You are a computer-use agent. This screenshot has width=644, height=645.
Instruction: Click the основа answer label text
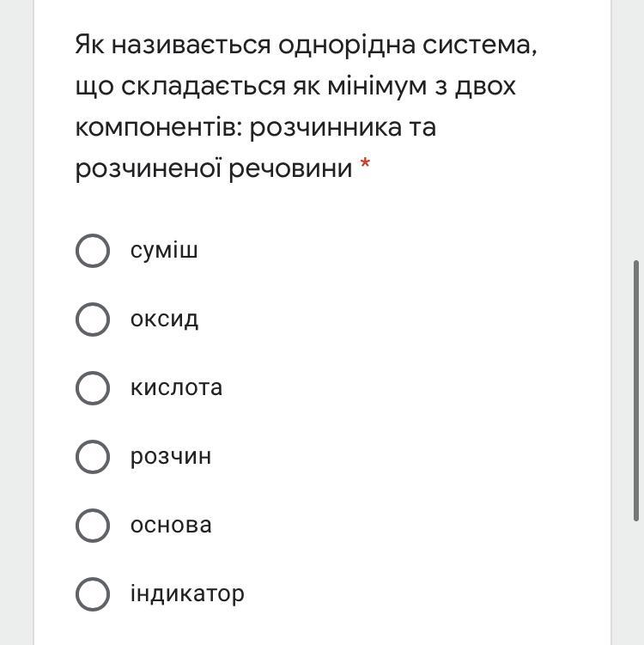click(171, 526)
